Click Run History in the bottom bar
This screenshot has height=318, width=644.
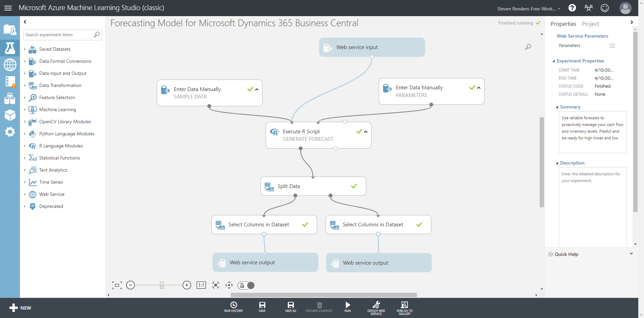(x=234, y=307)
